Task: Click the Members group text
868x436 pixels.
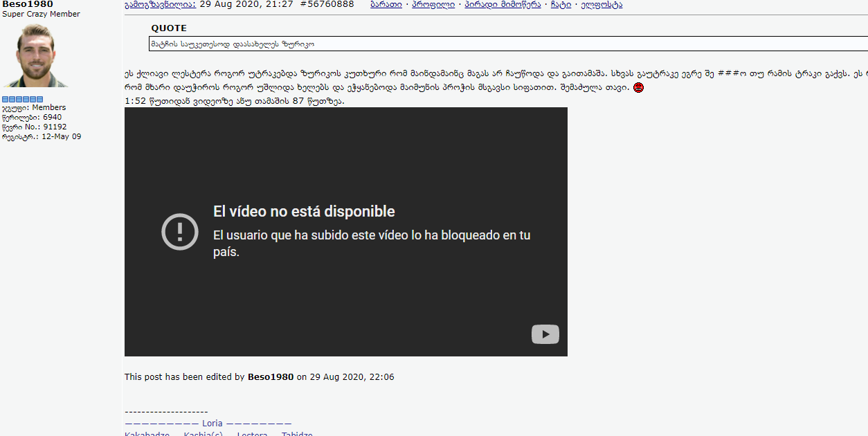Action: 48,107
